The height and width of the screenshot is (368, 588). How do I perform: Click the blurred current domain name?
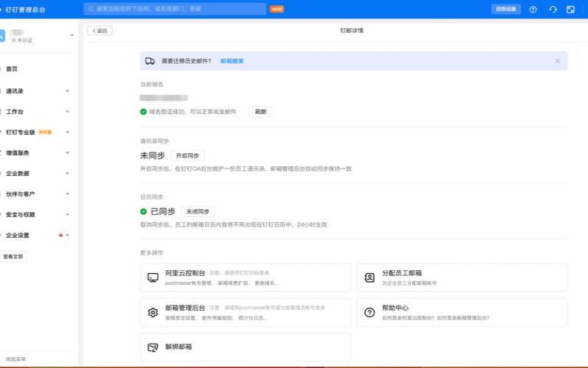point(163,98)
